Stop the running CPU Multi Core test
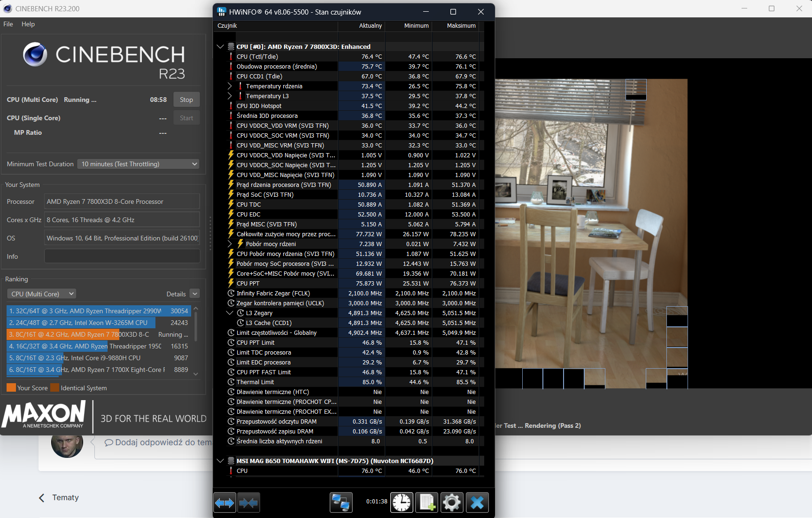This screenshot has width=812, height=518. [186, 100]
